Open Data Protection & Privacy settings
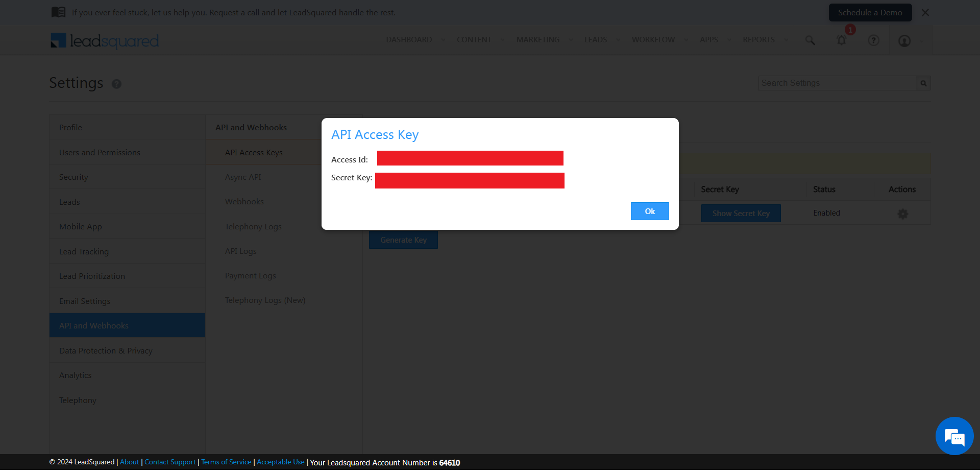 [x=127, y=351]
